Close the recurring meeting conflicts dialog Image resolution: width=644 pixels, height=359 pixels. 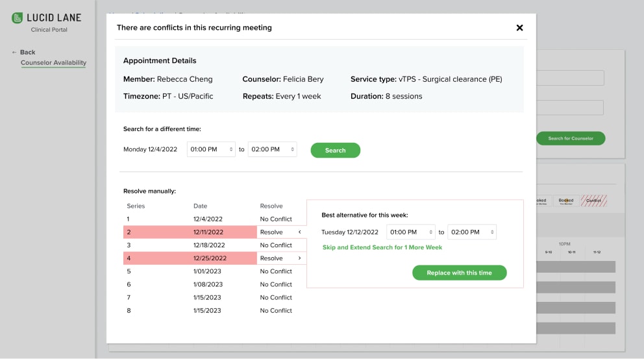coord(519,28)
